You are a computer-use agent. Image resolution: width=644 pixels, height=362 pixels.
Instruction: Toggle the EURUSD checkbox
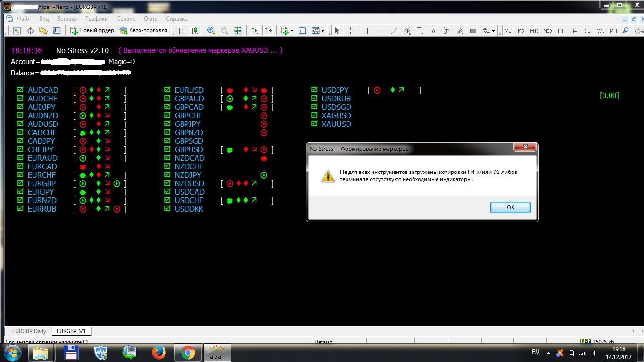(x=167, y=90)
